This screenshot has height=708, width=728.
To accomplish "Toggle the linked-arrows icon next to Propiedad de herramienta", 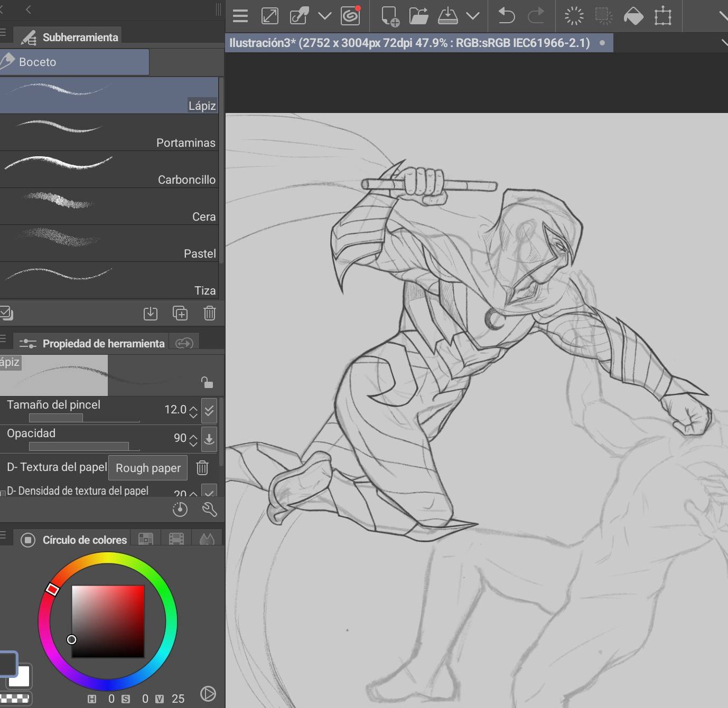I will pyautogui.click(x=184, y=343).
